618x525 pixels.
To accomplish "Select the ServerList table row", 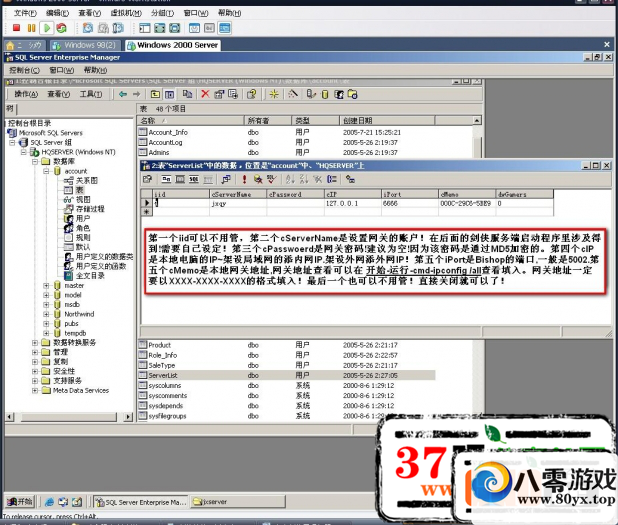I will coord(287,375).
